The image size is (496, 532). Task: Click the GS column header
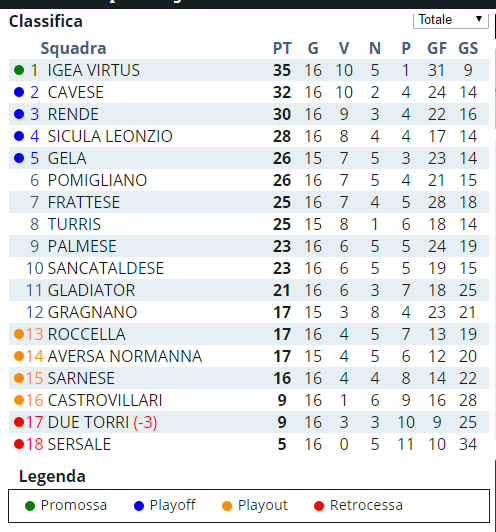pos(468,48)
